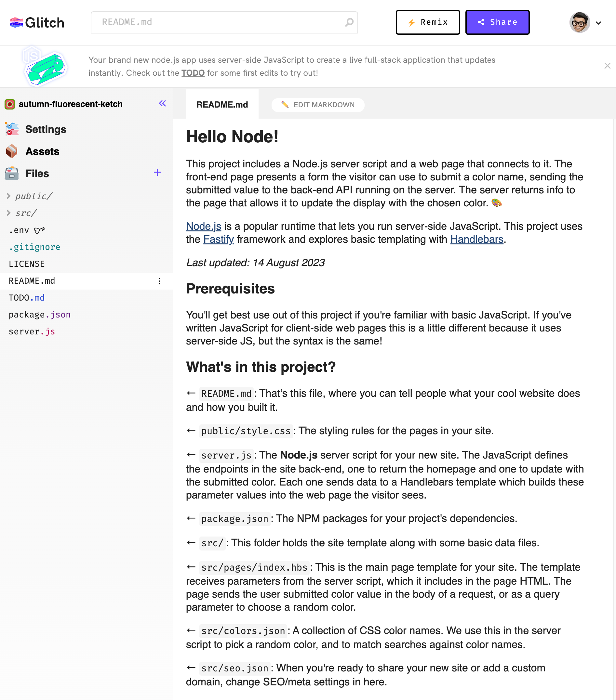Add a new file with plus icon
The image size is (616, 700).
pos(157,172)
